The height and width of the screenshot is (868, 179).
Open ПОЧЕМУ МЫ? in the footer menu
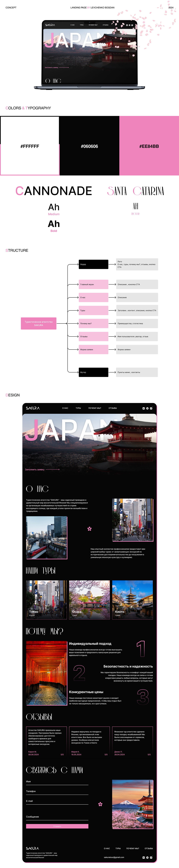[133, 849]
